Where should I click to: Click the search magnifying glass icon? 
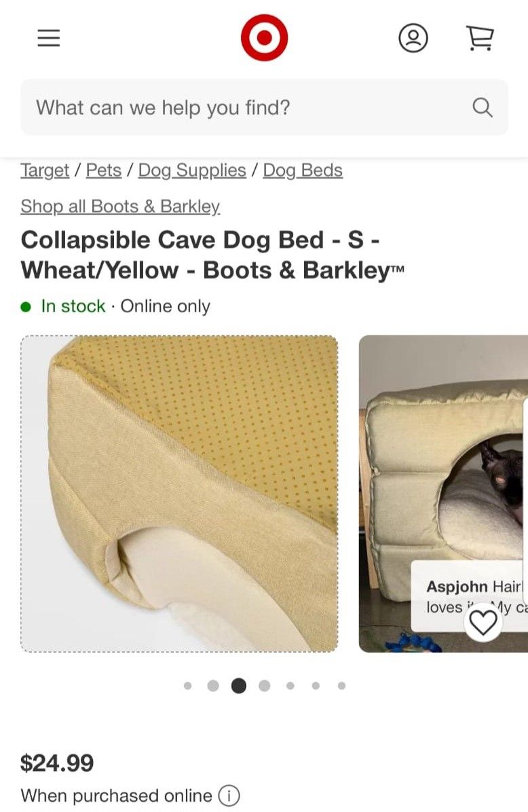(483, 107)
